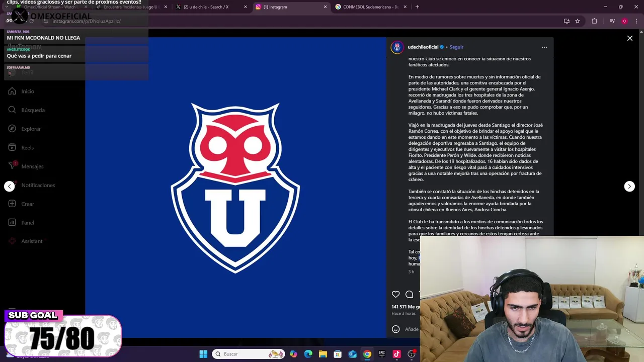Open a new browser tab
Screen dimensions: 644x362
(417, 7)
